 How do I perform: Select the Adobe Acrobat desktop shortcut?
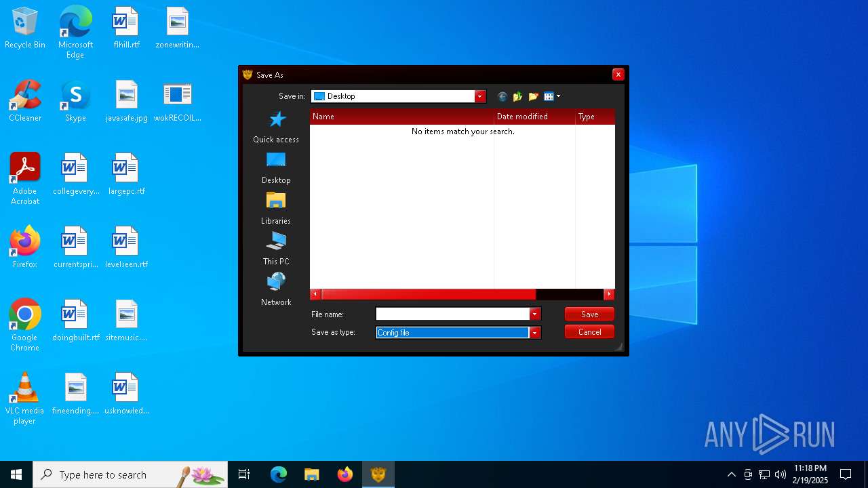point(25,179)
